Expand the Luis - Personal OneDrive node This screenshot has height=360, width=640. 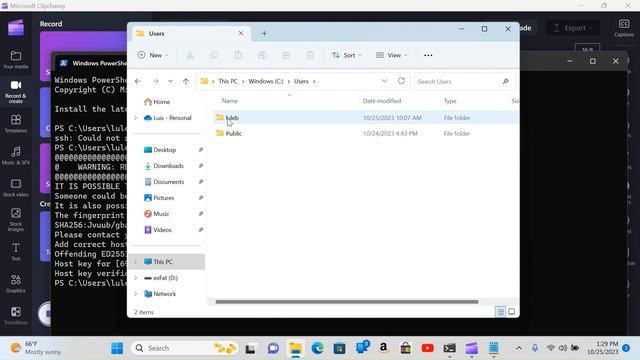[x=136, y=118]
